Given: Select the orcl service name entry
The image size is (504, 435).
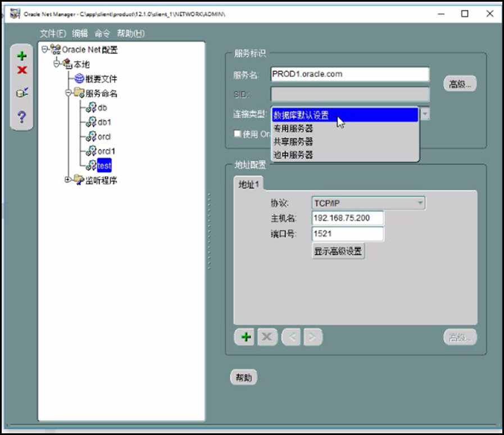Looking at the screenshot, I should point(104,137).
